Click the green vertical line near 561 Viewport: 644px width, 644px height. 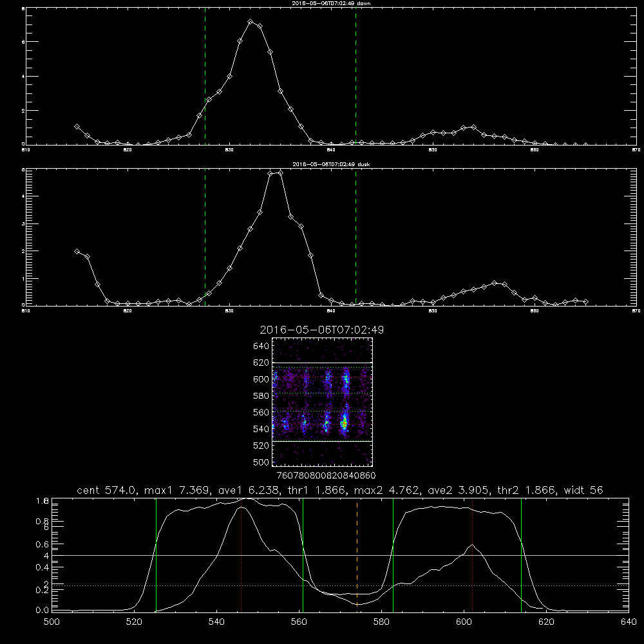pos(303,554)
